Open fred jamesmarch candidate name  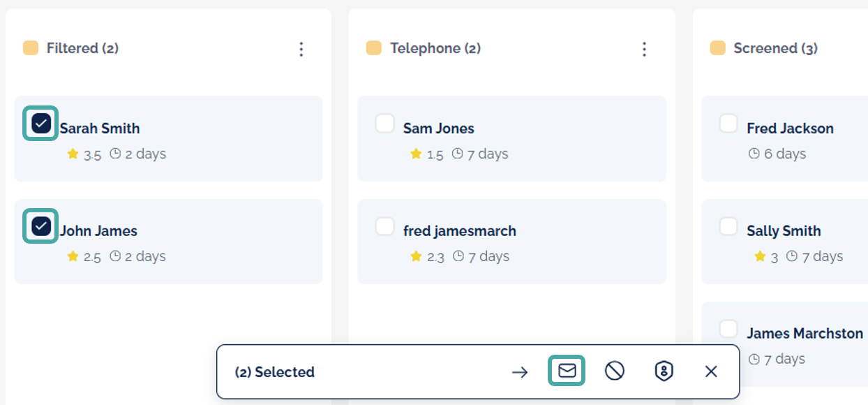tap(460, 231)
